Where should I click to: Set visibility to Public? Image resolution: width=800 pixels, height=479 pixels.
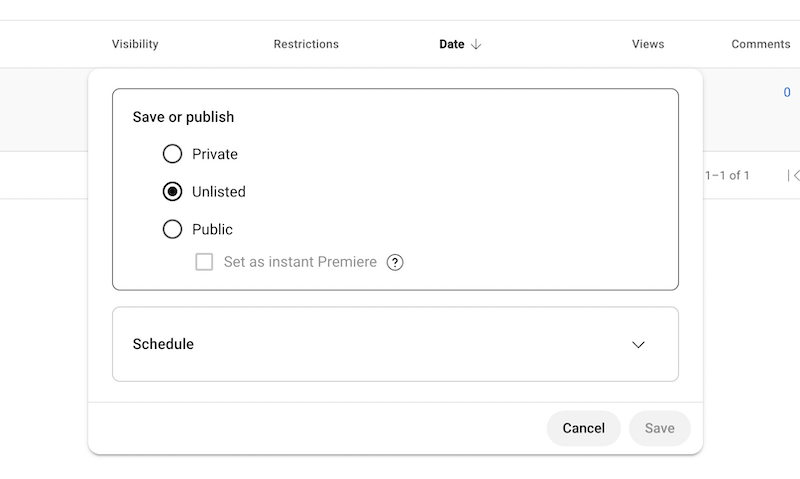click(173, 229)
